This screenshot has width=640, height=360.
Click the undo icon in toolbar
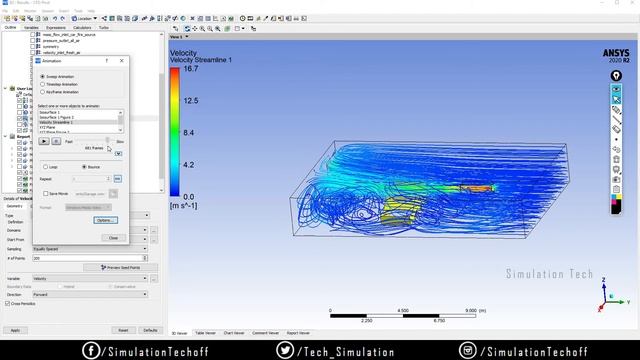coord(55,18)
